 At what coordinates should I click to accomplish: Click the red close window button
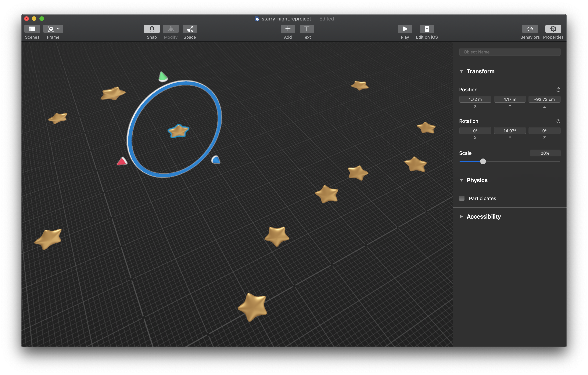(27, 19)
